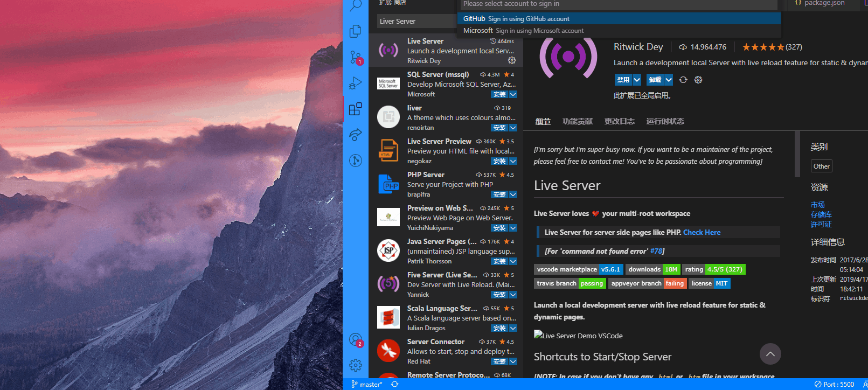Viewport: 868px width, 390px height.
Task: Click the five-star rating in the extension header
Action: pos(763,47)
